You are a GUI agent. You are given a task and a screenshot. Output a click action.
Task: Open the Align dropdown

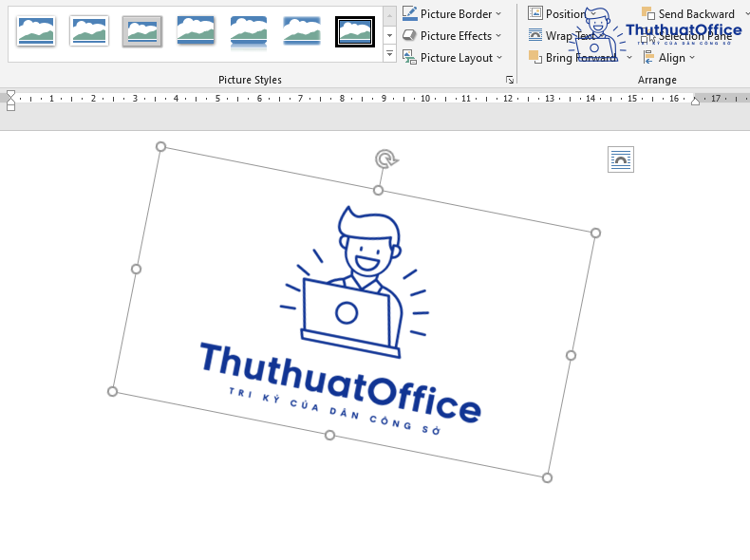coord(669,58)
